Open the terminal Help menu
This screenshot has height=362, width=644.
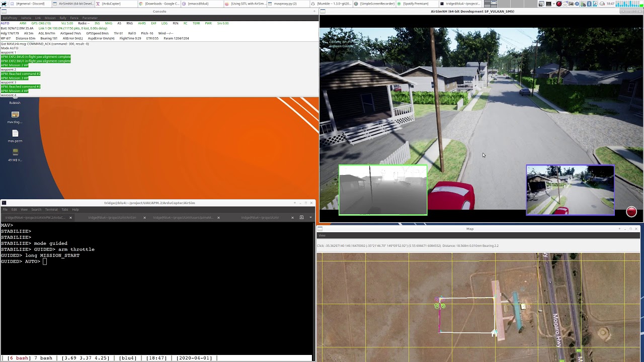click(x=75, y=210)
